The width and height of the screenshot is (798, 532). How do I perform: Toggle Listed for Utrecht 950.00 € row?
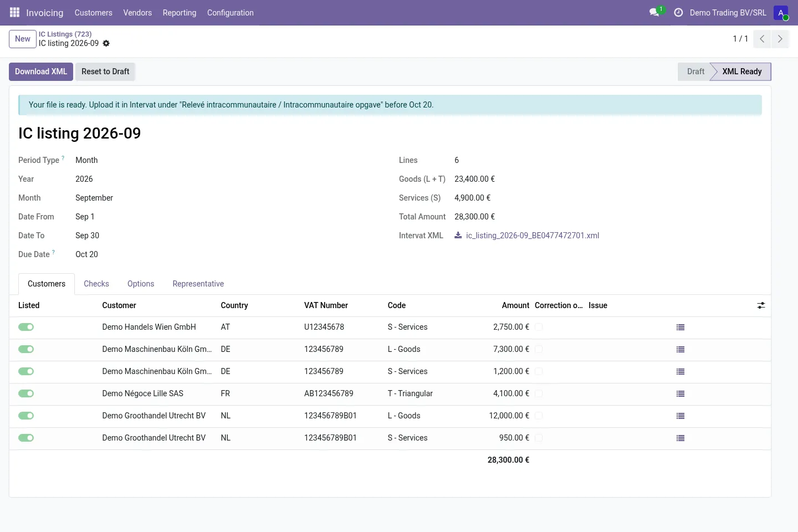(26, 438)
